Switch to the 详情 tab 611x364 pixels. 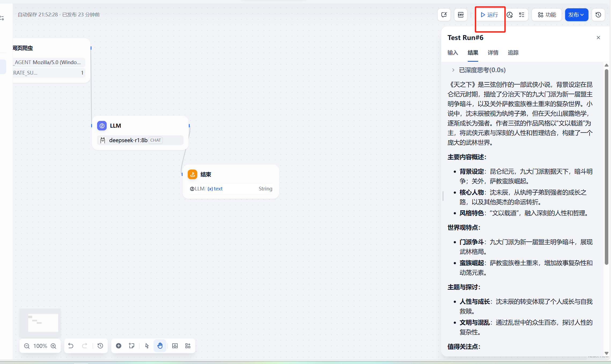point(493,53)
